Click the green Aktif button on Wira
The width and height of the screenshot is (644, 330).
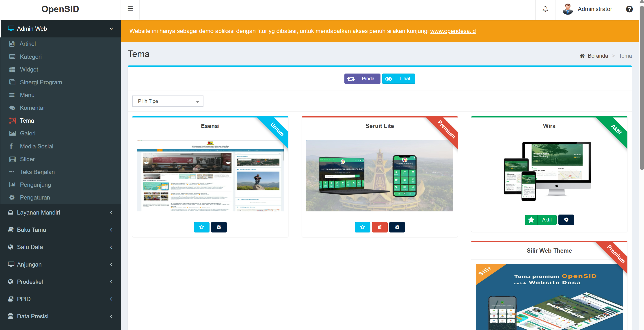click(x=540, y=220)
